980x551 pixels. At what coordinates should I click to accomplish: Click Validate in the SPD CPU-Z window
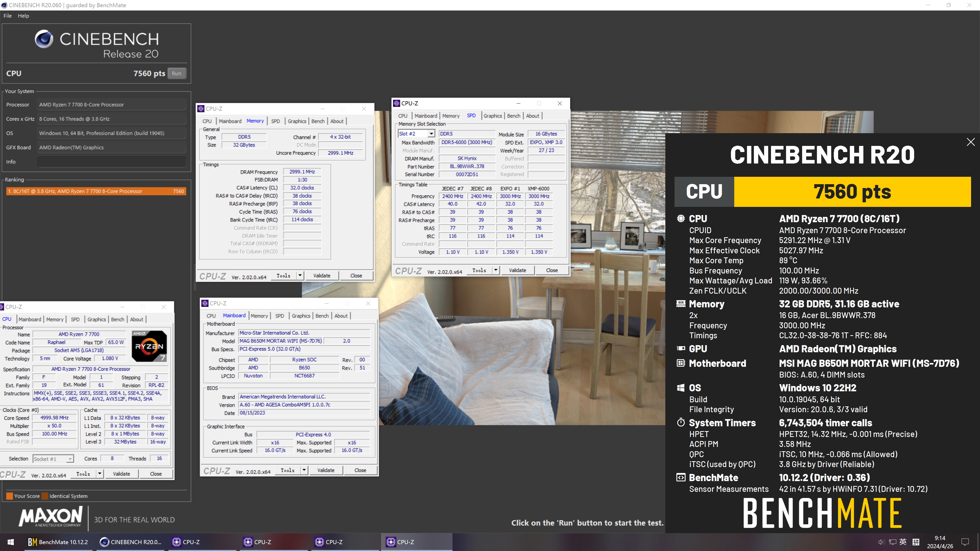[x=517, y=270]
